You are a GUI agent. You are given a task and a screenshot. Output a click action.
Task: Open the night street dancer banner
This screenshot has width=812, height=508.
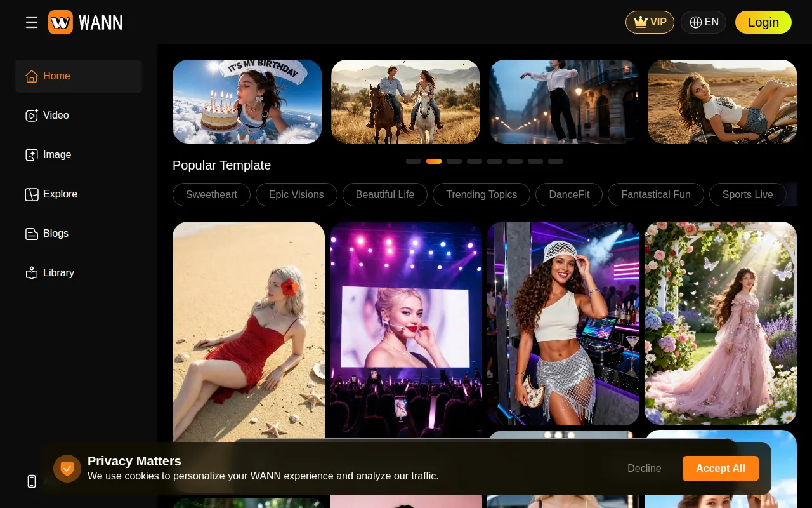point(563,102)
